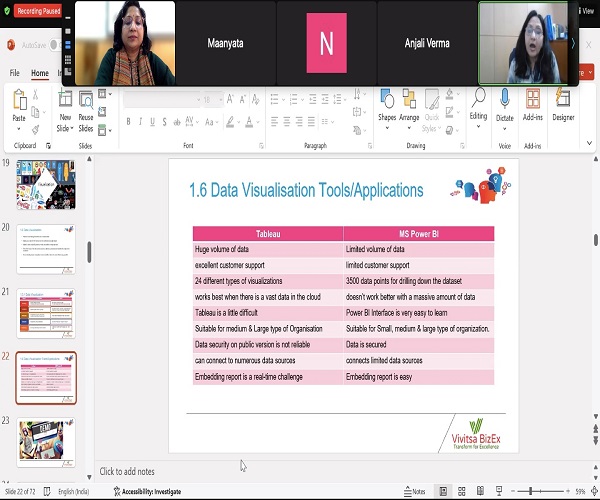Switch to Normal view icon

click(443, 491)
